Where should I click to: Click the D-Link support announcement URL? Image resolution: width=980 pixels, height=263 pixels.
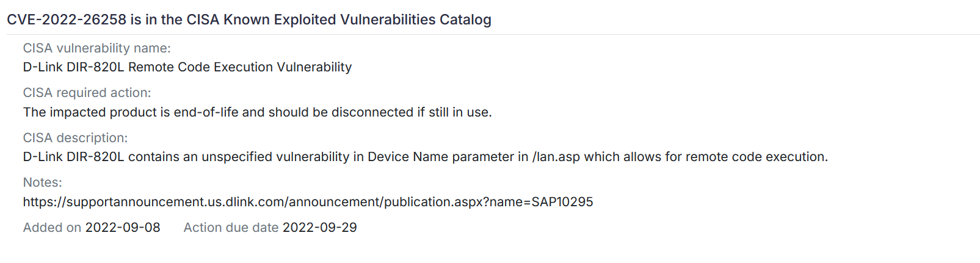tap(308, 202)
